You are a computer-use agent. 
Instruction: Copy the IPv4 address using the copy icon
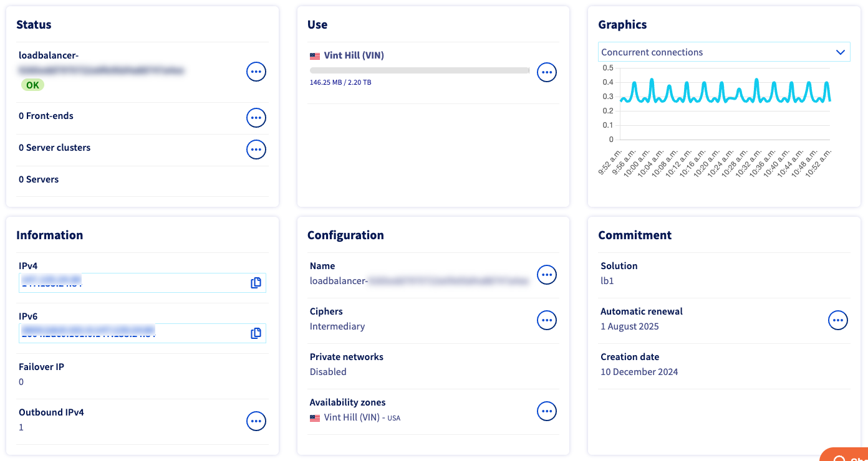[x=256, y=282]
